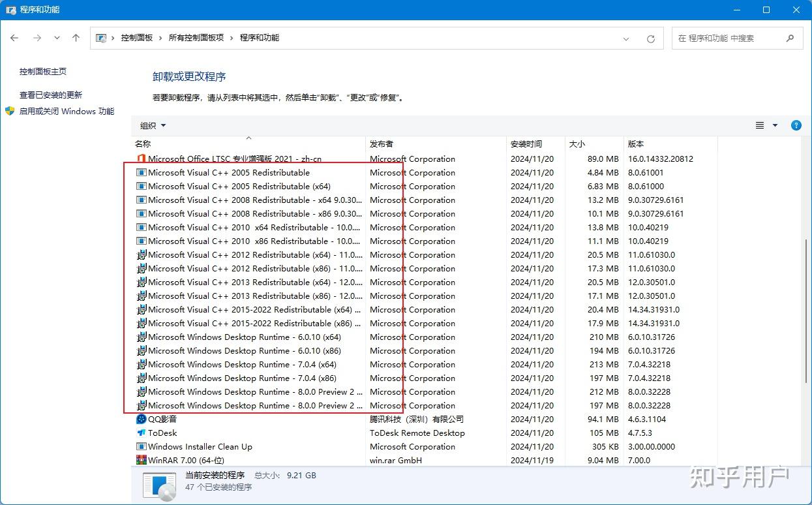Select 控制面板 in the breadcrumb bar
The image size is (812, 505).
[x=136, y=38]
